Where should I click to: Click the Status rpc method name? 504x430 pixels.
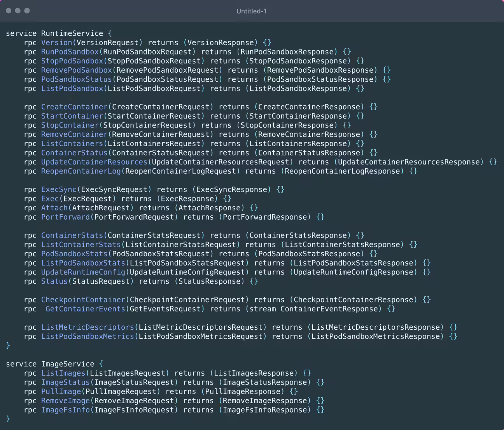tap(54, 281)
